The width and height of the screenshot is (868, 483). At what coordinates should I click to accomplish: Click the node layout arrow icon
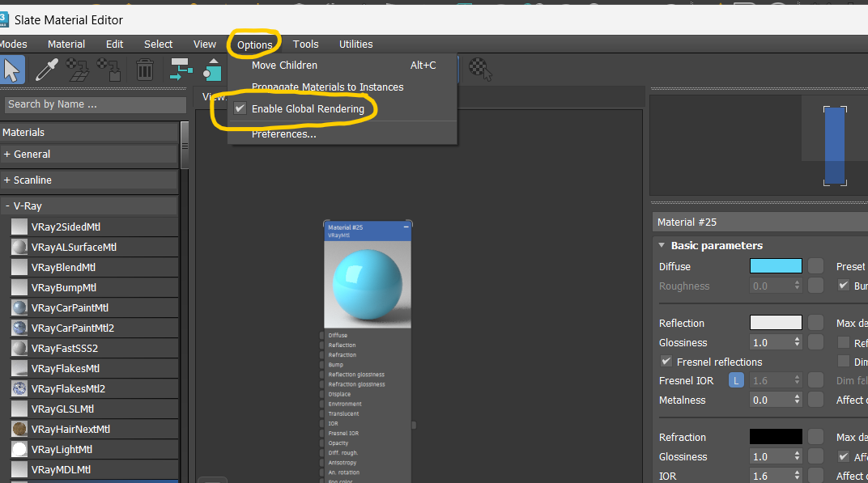click(180, 70)
